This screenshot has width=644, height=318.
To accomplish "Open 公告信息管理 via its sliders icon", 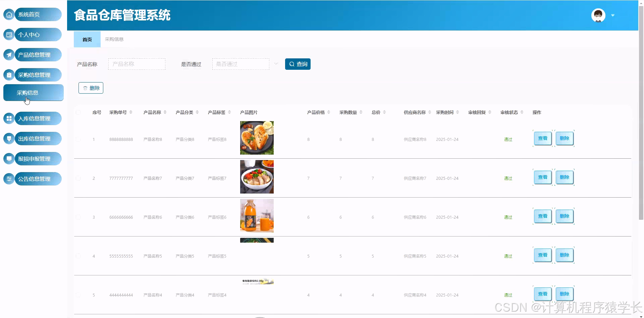I will coord(8,179).
